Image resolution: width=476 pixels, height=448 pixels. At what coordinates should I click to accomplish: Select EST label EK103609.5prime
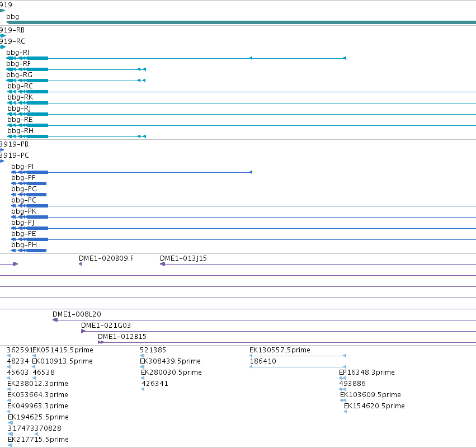[371, 395]
